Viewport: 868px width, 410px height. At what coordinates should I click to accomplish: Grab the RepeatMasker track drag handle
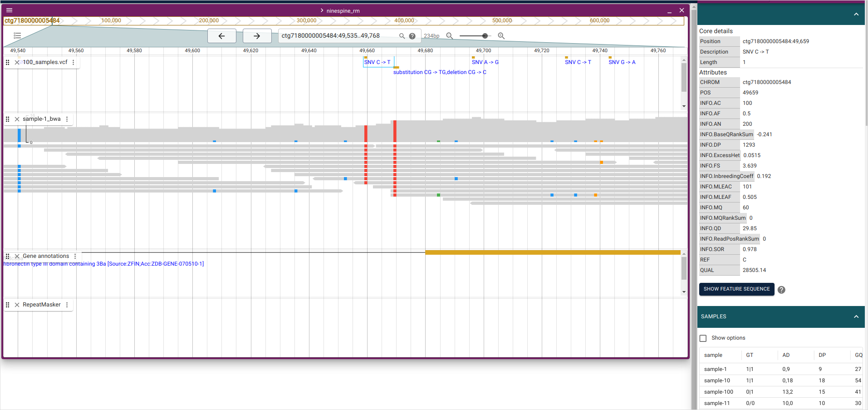(7, 305)
